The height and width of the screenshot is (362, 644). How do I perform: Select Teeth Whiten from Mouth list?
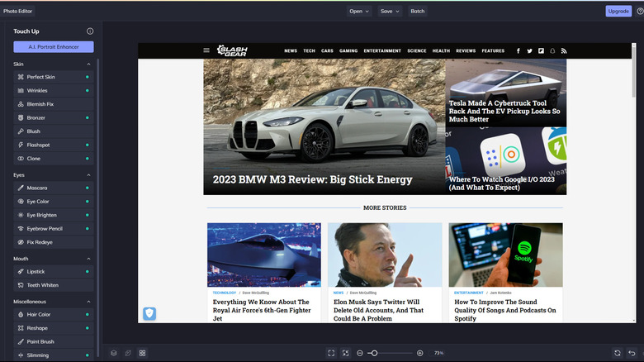42,284
